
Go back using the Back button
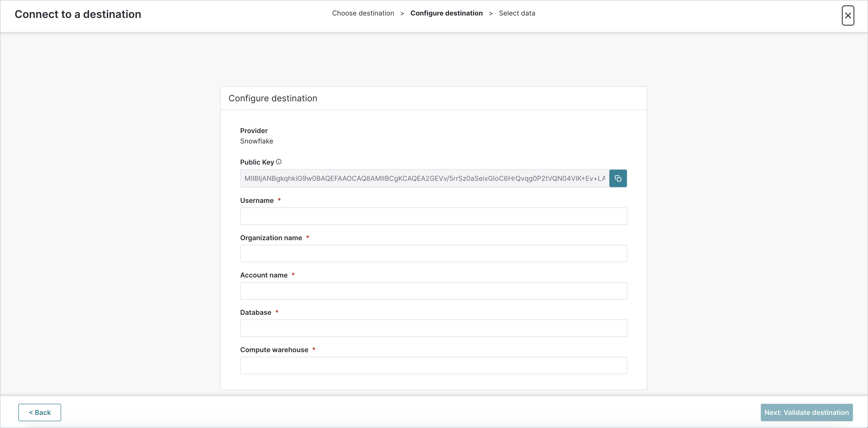(x=40, y=412)
